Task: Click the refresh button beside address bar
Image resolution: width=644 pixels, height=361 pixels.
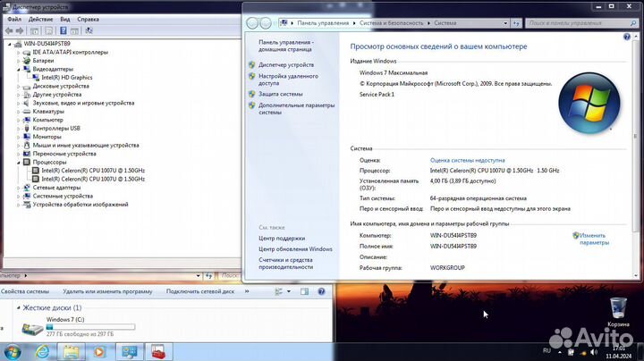Action: point(516,23)
